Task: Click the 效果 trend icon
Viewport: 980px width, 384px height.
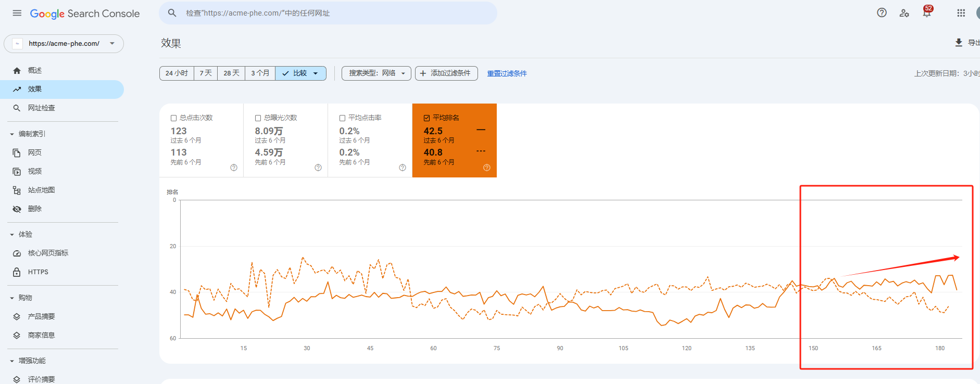Action: pyautogui.click(x=17, y=89)
